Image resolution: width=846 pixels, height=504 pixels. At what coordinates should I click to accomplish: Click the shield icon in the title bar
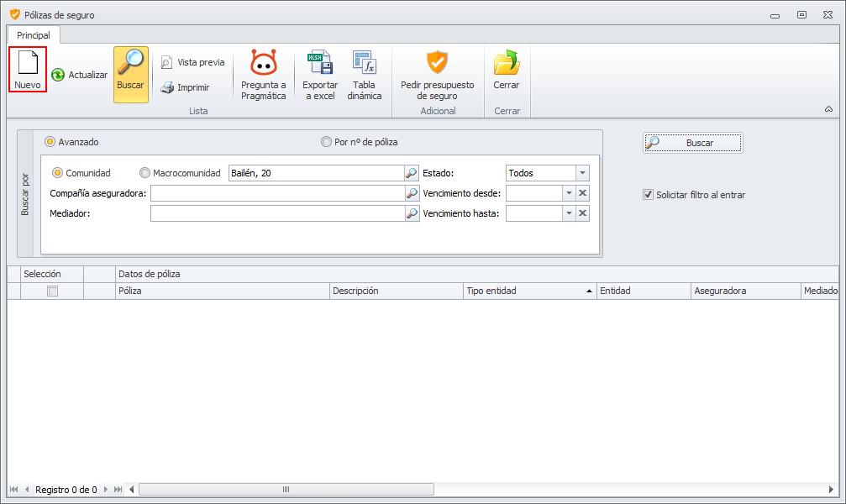click(x=15, y=14)
